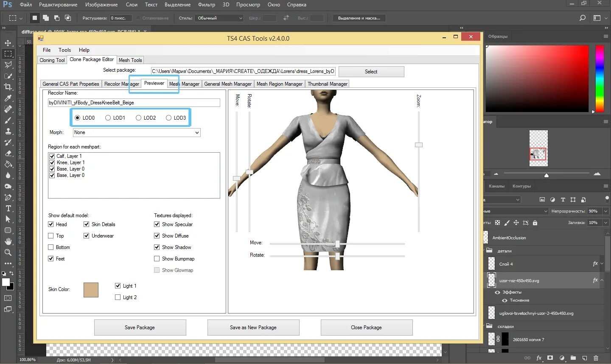Select the Brush tool
This screenshot has width=611, height=364.
[x=8, y=120]
